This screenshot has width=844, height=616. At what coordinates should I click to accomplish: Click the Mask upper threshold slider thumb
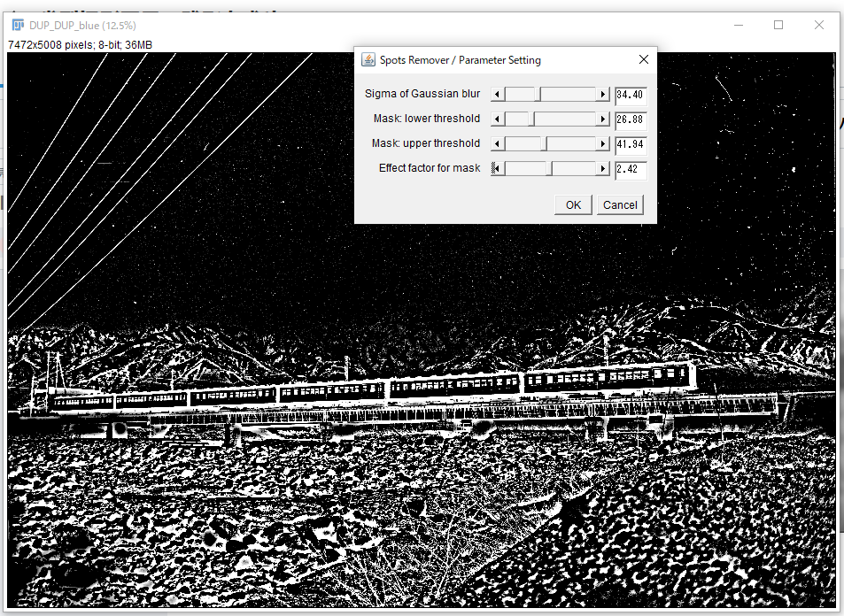[544, 143]
